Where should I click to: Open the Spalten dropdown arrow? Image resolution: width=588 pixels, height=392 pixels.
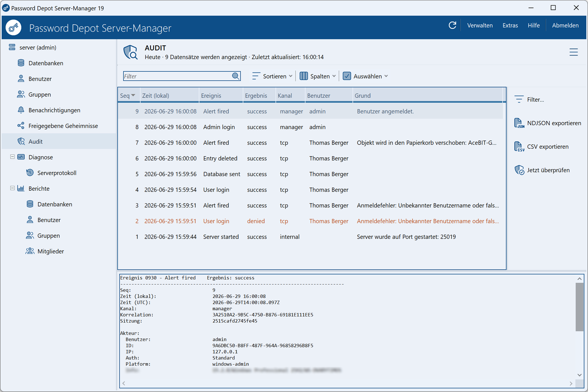[x=334, y=76]
